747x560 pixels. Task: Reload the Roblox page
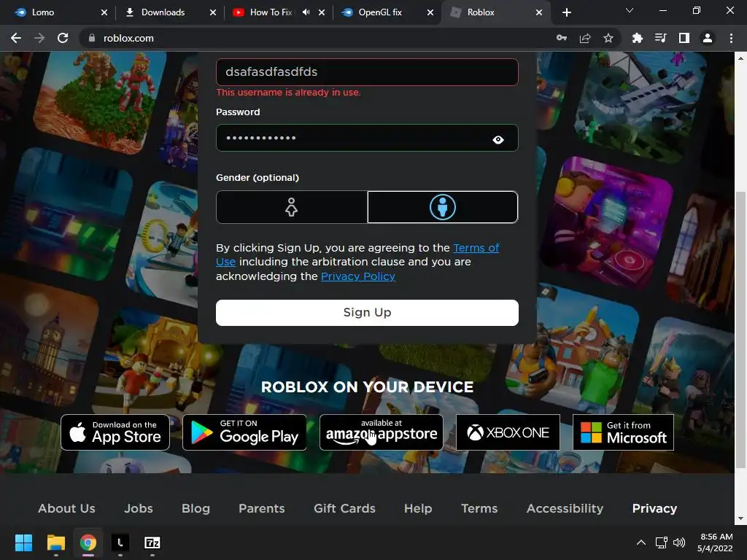pyautogui.click(x=63, y=38)
